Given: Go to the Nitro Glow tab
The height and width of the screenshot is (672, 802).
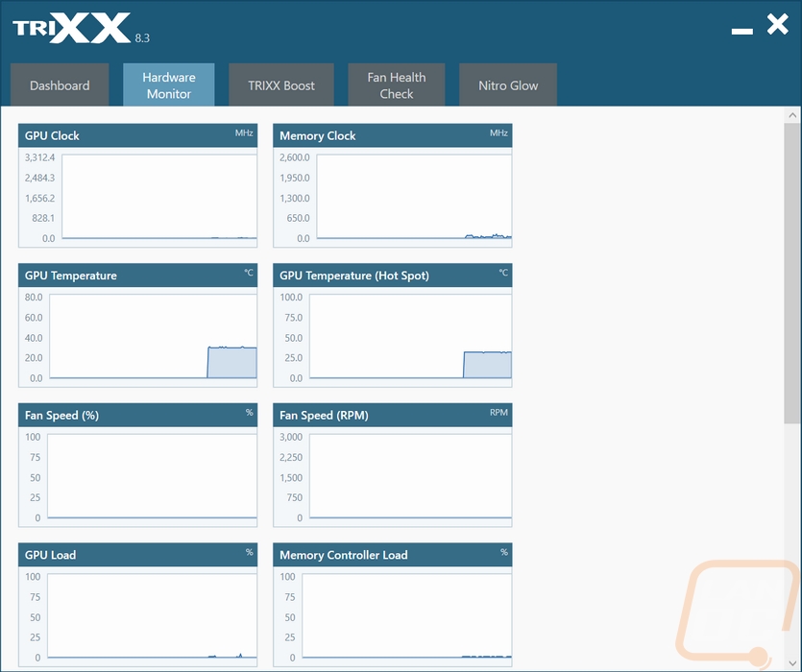Looking at the screenshot, I should [x=508, y=84].
